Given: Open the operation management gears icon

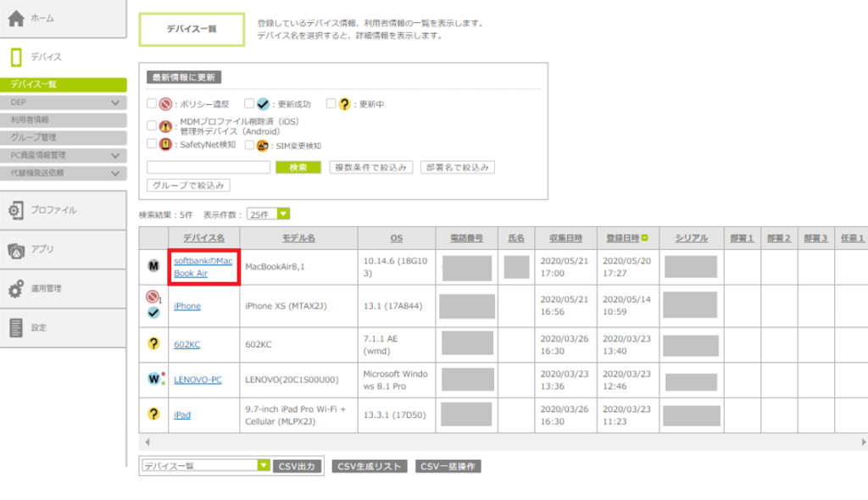Looking at the screenshot, I should [x=16, y=289].
